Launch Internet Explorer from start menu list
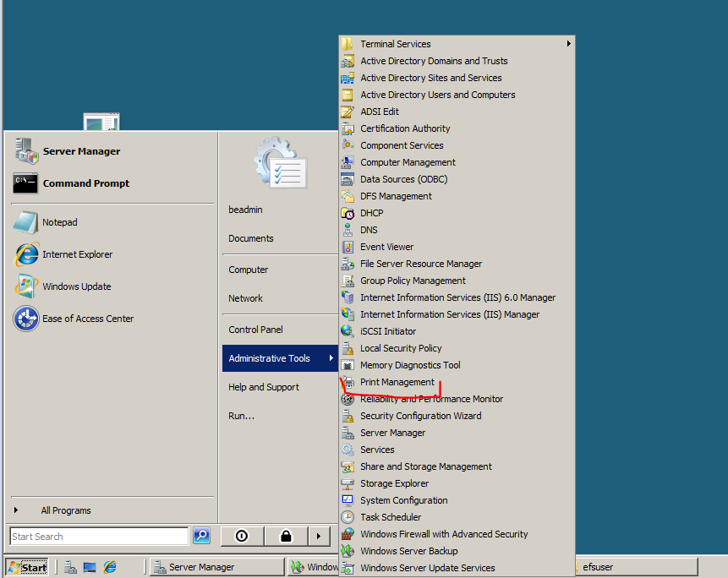Screen dimensions: 728x578 point(113,254)
